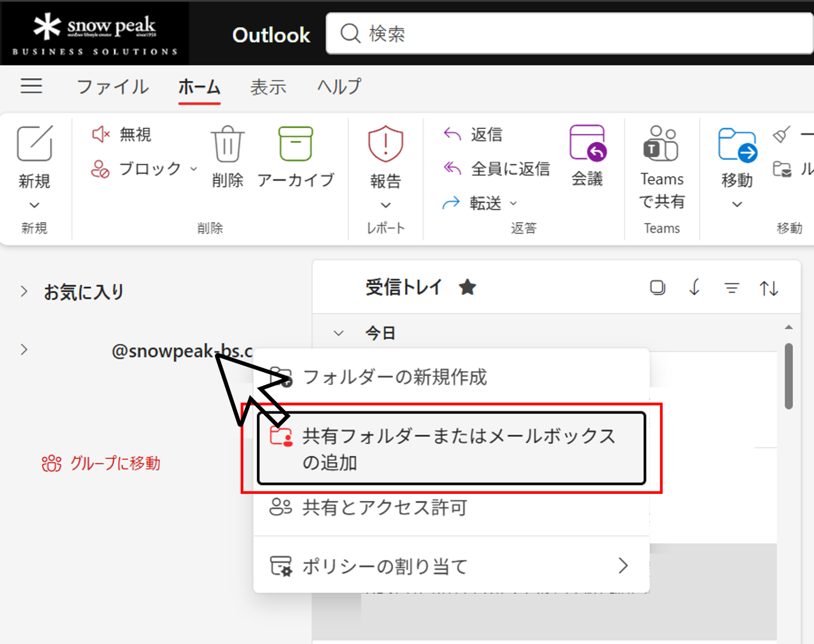The image size is (814, 644).
Task: Click the message list scrollbar thumb
Action: pyautogui.click(x=788, y=375)
